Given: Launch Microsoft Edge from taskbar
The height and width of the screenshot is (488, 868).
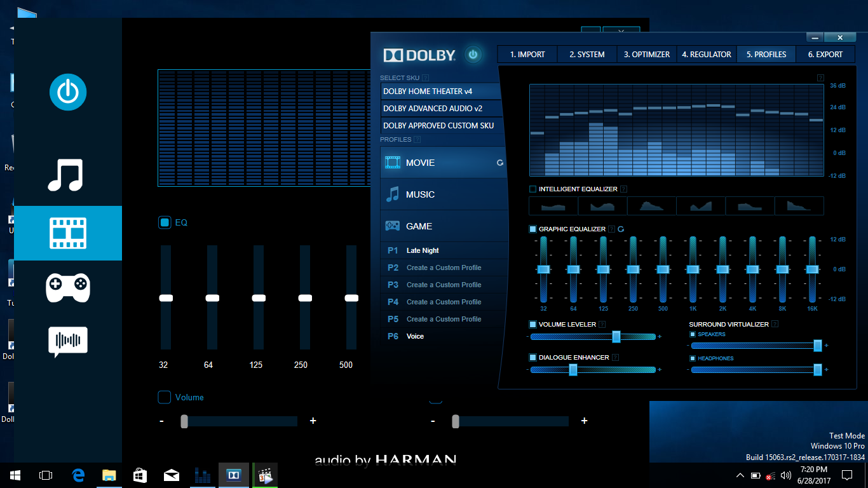Looking at the screenshot, I should 79,475.
